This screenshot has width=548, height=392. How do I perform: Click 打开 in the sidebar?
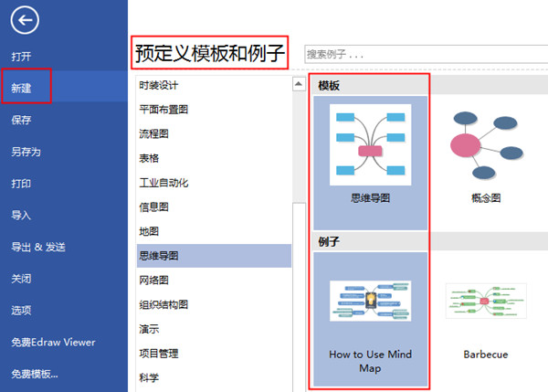[x=22, y=57]
